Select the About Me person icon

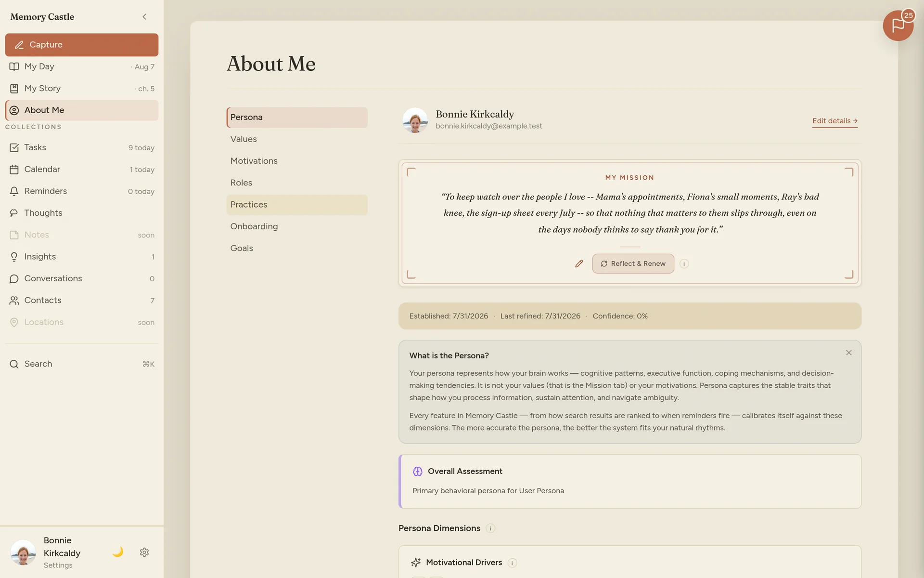tap(14, 110)
